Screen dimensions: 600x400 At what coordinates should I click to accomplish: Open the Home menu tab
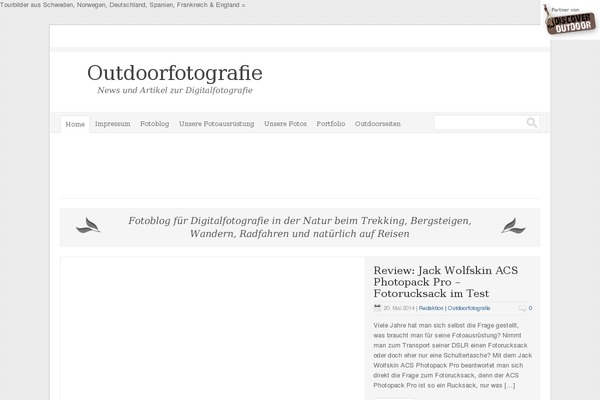pyautogui.click(x=75, y=124)
